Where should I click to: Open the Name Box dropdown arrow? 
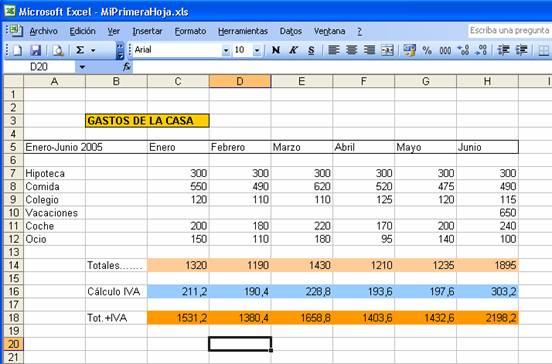(x=82, y=67)
